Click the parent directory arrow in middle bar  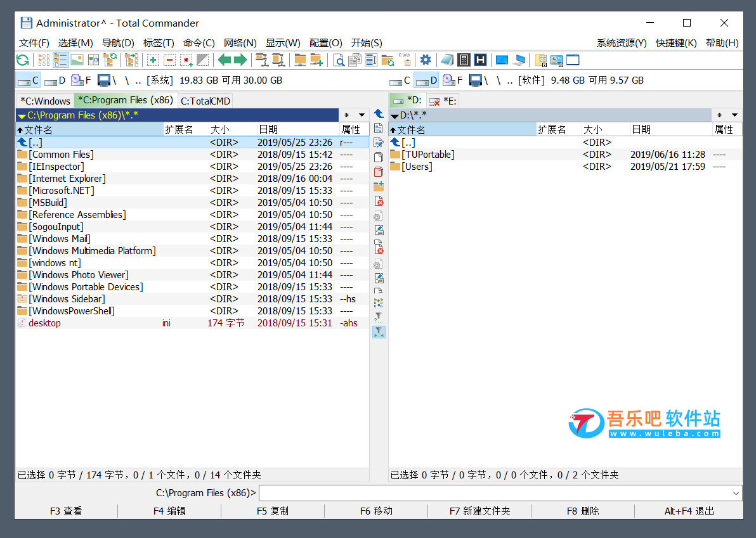(x=379, y=113)
